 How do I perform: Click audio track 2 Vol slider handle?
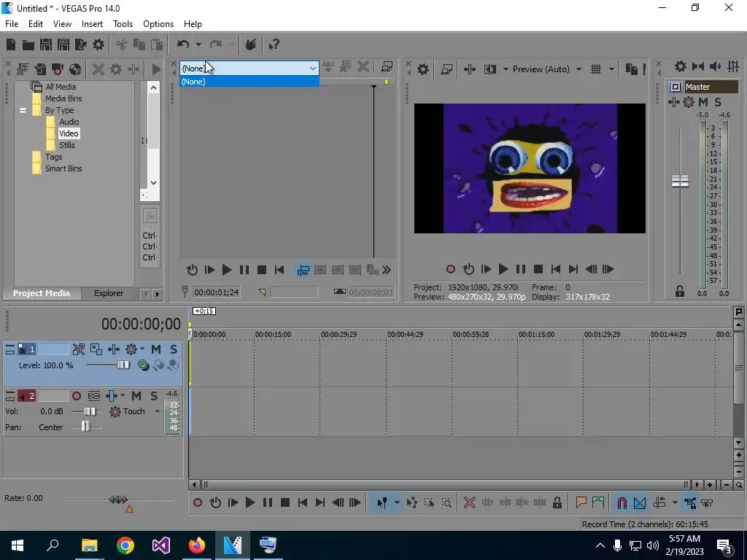[x=90, y=411]
